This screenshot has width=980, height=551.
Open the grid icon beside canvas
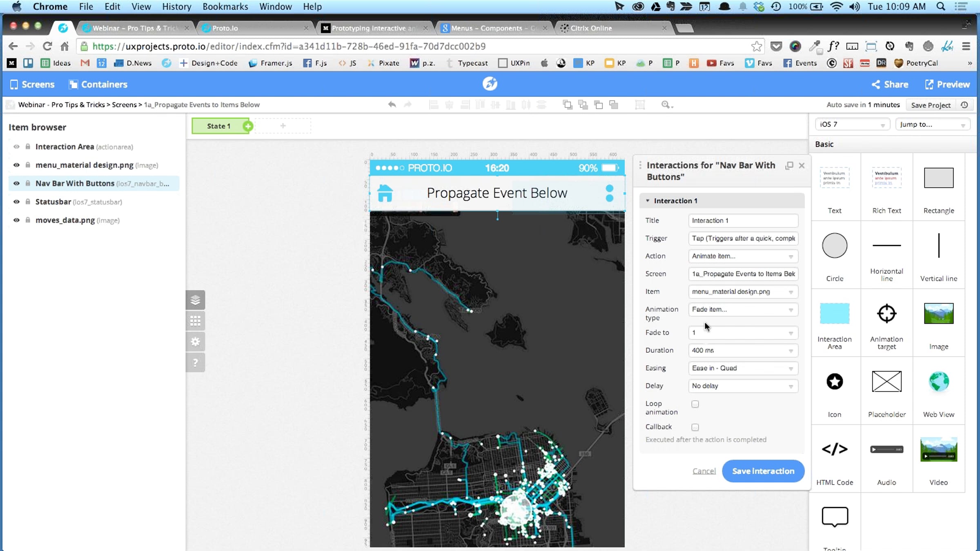point(195,321)
